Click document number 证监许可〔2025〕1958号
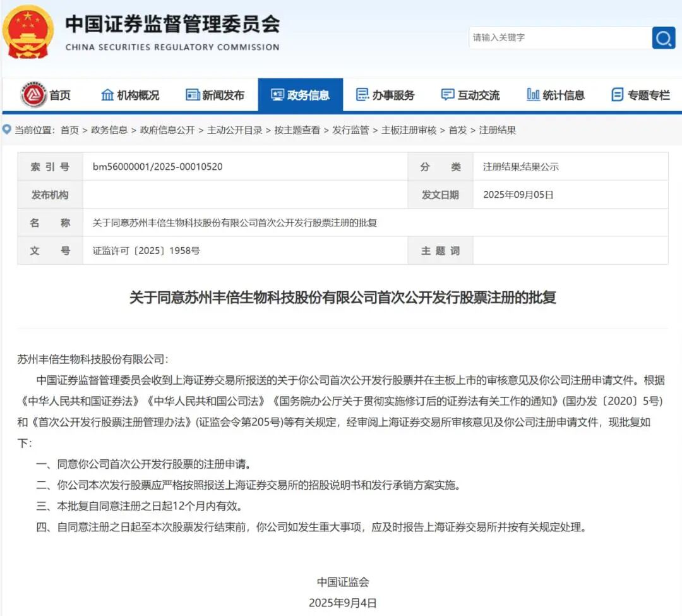The image size is (682, 616). click(x=146, y=251)
